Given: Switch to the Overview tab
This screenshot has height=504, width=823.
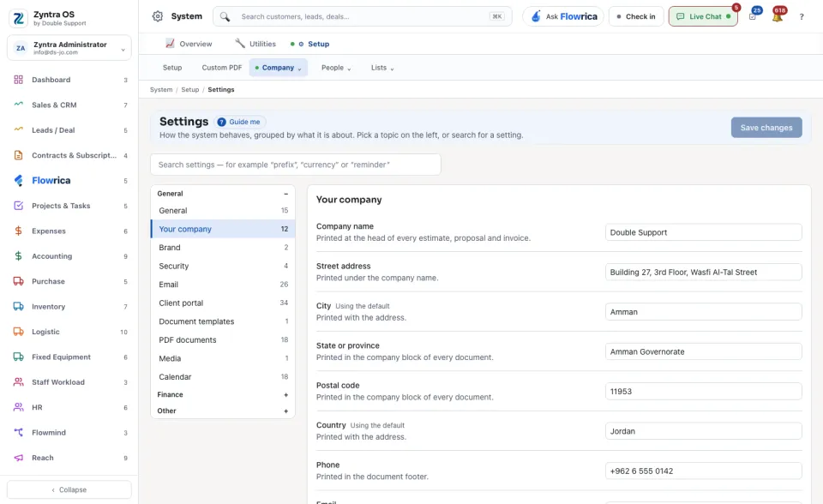Looking at the screenshot, I should point(189,44).
